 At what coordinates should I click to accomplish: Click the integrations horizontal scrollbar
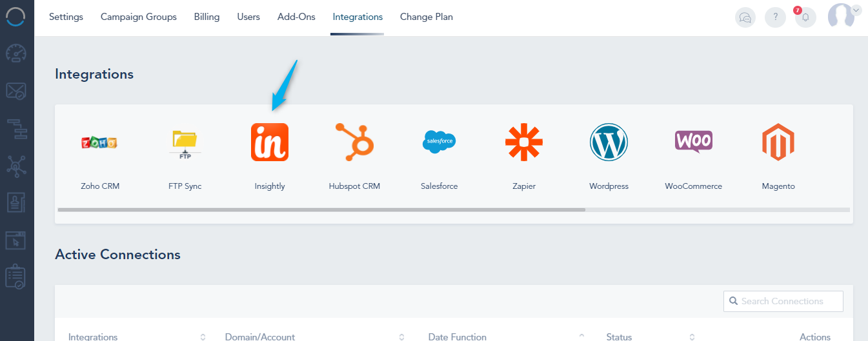pos(321,209)
